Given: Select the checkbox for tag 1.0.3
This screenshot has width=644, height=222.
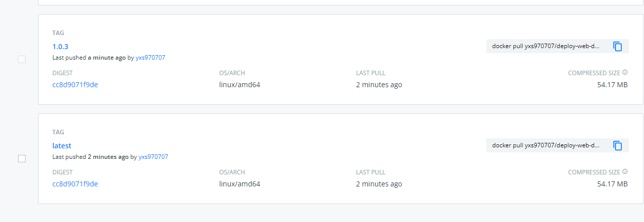Looking at the screenshot, I should click(x=22, y=60).
